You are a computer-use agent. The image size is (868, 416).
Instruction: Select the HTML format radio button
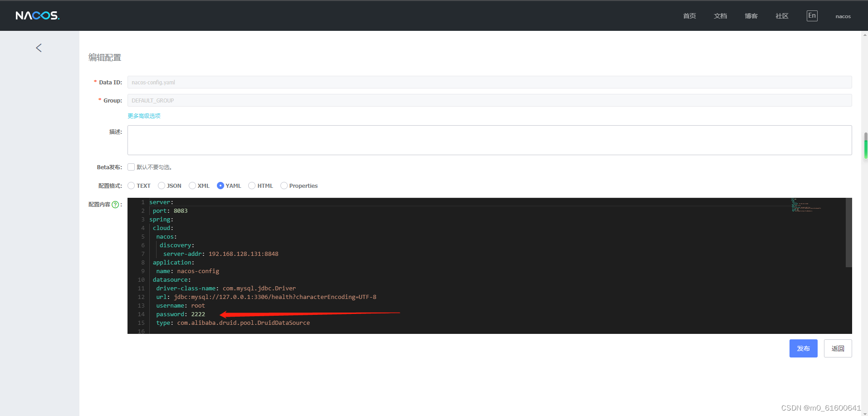[x=252, y=186]
